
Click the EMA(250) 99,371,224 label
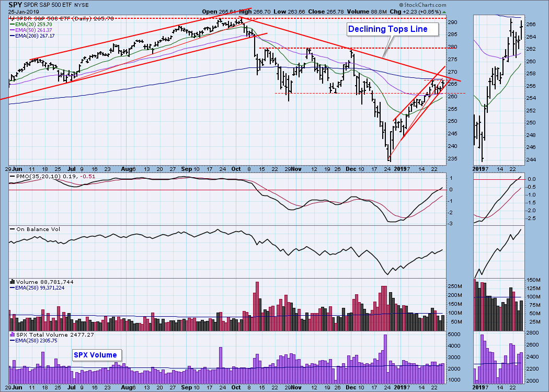click(37, 287)
